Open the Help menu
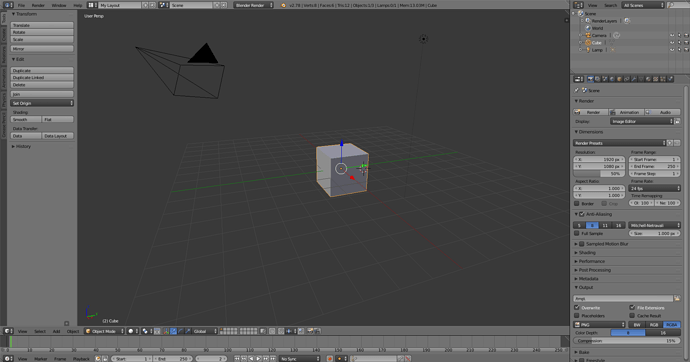Viewport: 690px width, 362px height. (77, 5)
